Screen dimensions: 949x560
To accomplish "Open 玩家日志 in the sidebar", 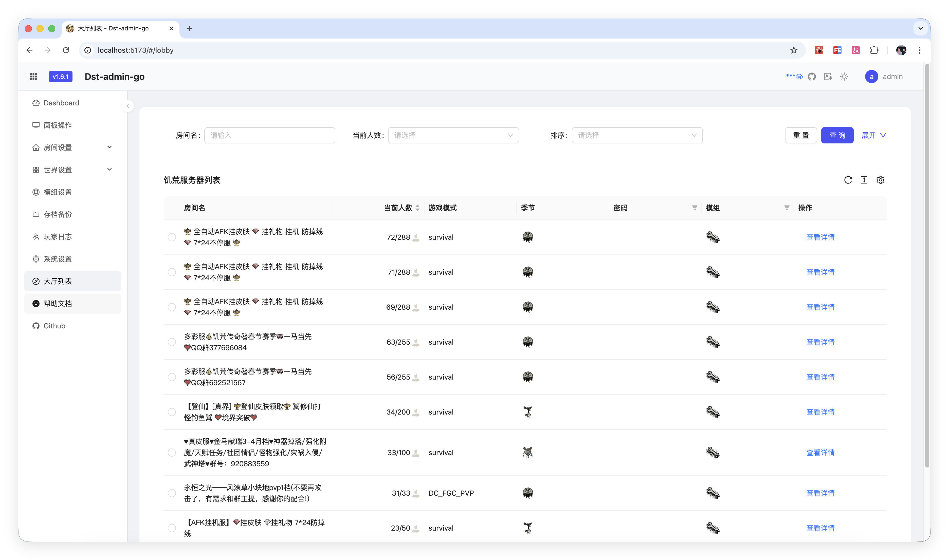I will (72, 237).
